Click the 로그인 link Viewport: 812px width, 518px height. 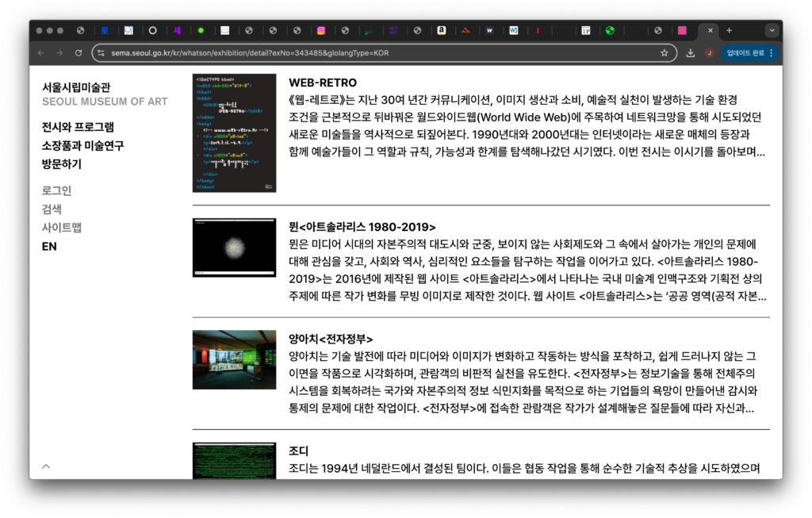56,190
